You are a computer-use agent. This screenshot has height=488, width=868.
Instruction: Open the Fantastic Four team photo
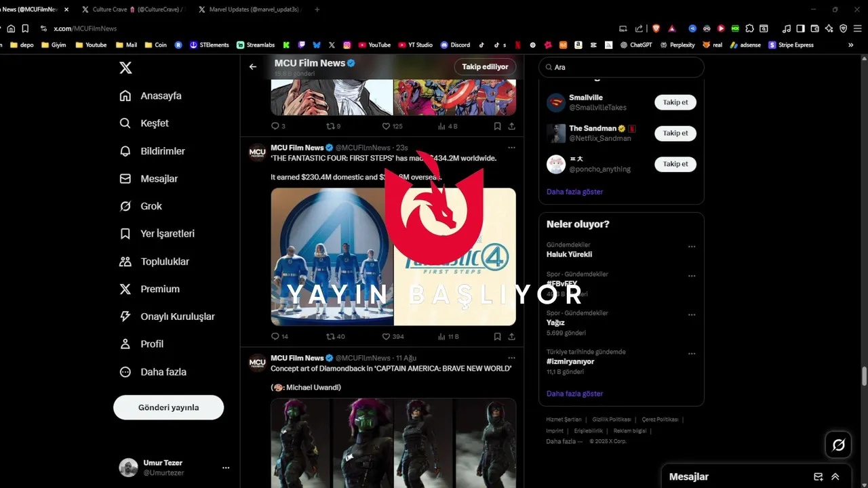click(x=332, y=257)
